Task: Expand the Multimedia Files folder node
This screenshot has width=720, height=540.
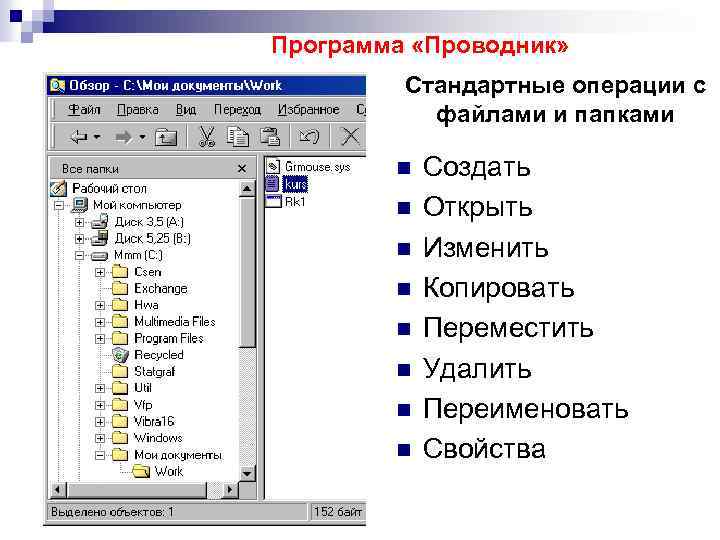Action: 100,322
